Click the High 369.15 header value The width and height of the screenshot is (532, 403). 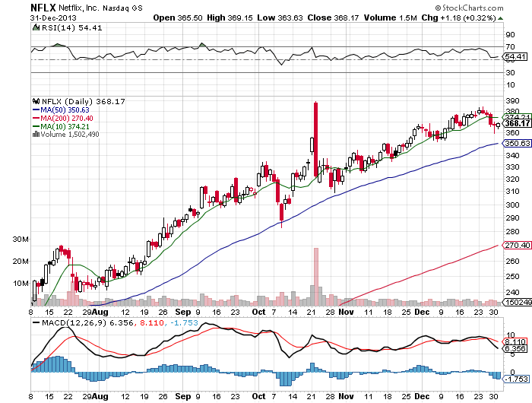point(230,17)
